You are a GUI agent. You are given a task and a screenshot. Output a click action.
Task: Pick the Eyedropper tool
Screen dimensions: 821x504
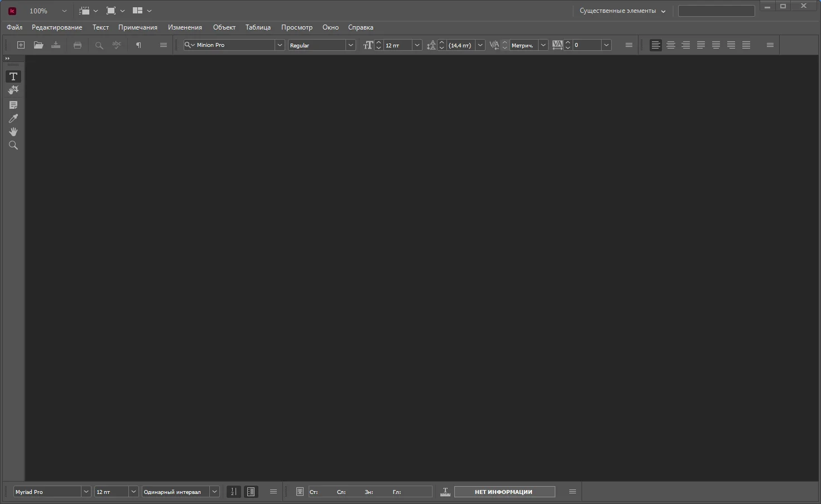pos(13,118)
